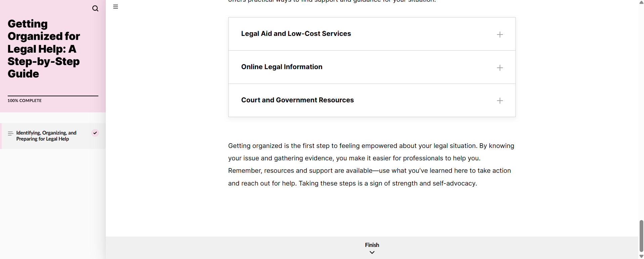Click the down chevron below Finish
The width and height of the screenshot is (644, 259).
coord(372,253)
